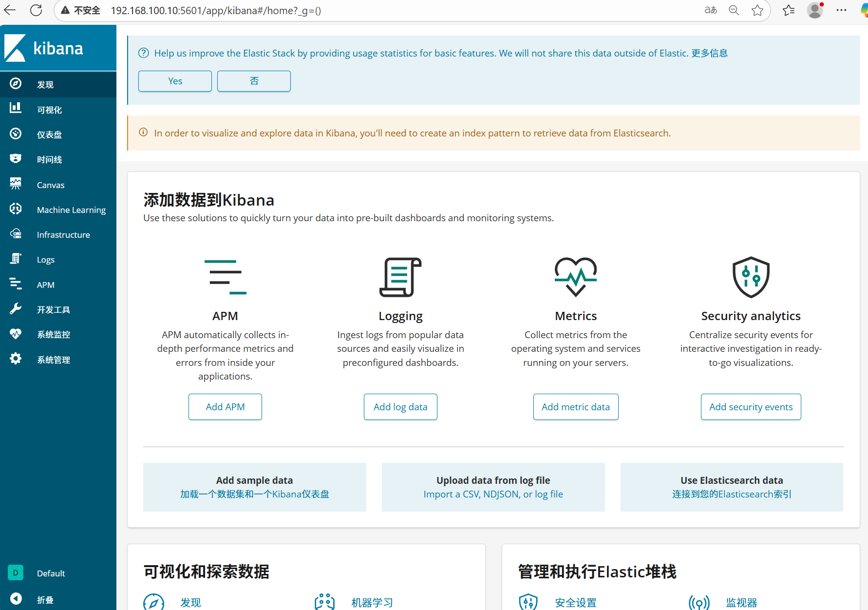
Task: Open the Visualize (可视化) bar chart icon
Action: coord(16,108)
